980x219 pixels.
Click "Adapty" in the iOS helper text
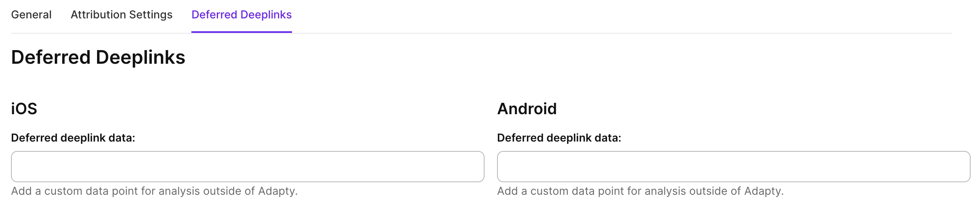click(x=277, y=191)
